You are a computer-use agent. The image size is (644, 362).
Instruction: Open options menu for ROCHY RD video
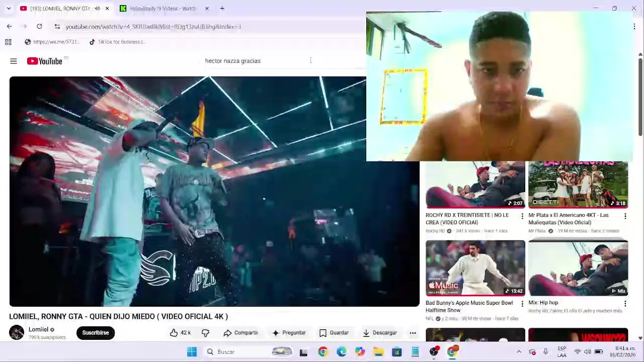[x=522, y=216]
